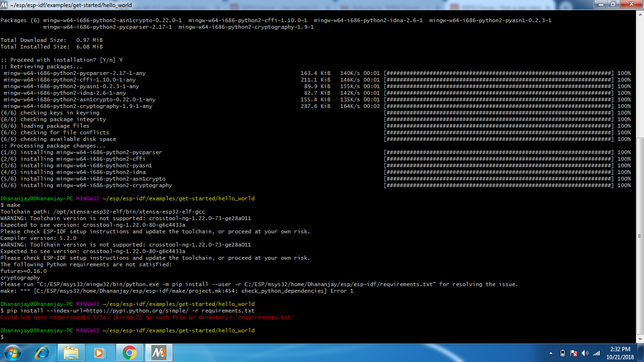Open Windows Explorer folder in the taskbar
Image resolution: width=644 pixels, height=362 pixels.
(71, 353)
